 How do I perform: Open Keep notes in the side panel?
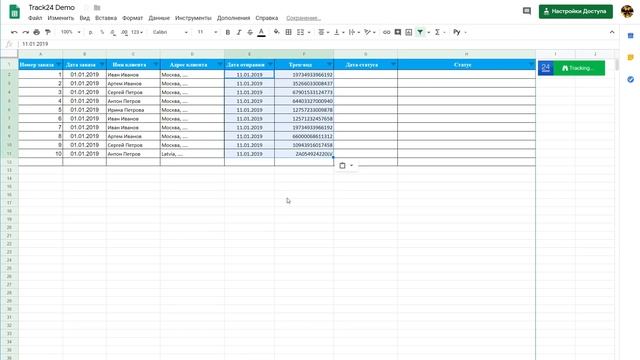point(631,58)
